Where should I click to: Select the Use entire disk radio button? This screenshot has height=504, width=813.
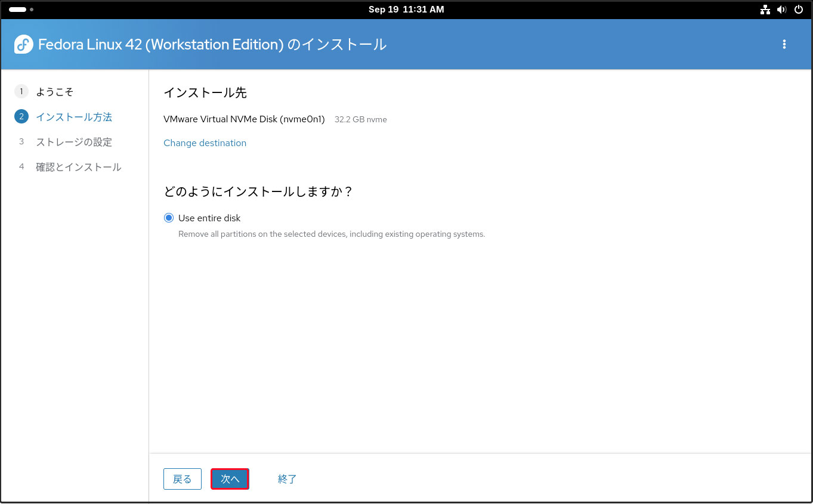tap(169, 218)
